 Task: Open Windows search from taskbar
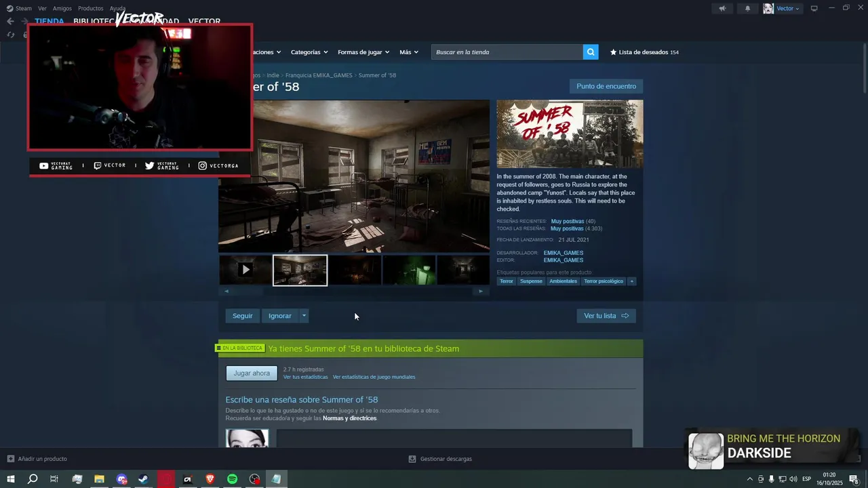(33, 479)
